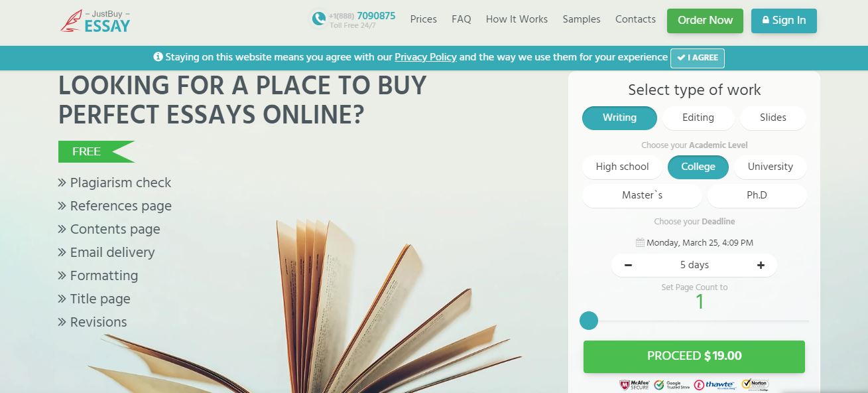868x393 pixels.
Task: Click the Order Now button
Action: 705,21
